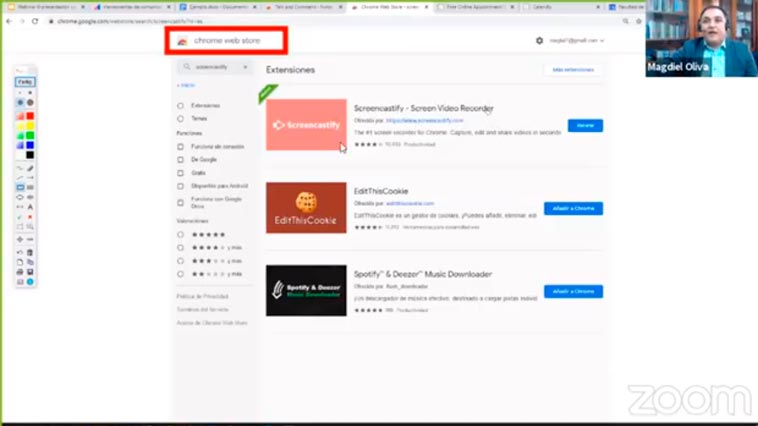Image resolution: width=758 pixels, height=426 pixels.
Task: Click the floppy disk save icon
Action: click(x=30, y=272)
